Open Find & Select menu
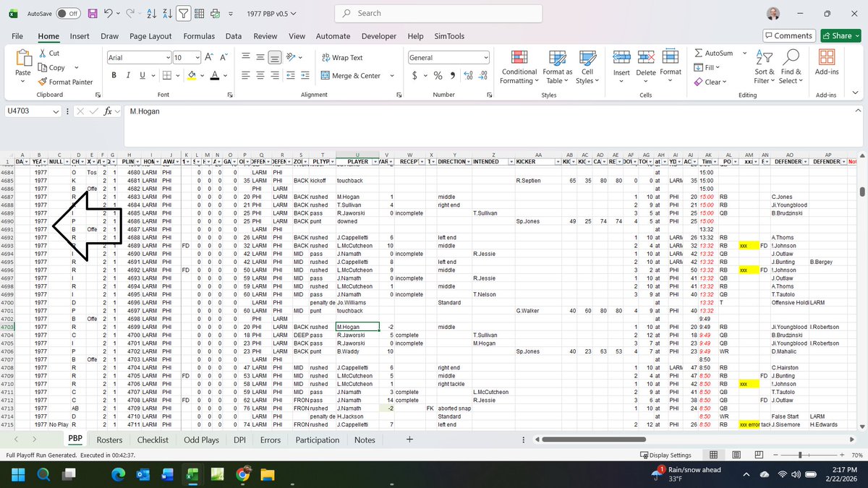The height and width of the screenshot is (488, 868). click(x=791, y=67)
